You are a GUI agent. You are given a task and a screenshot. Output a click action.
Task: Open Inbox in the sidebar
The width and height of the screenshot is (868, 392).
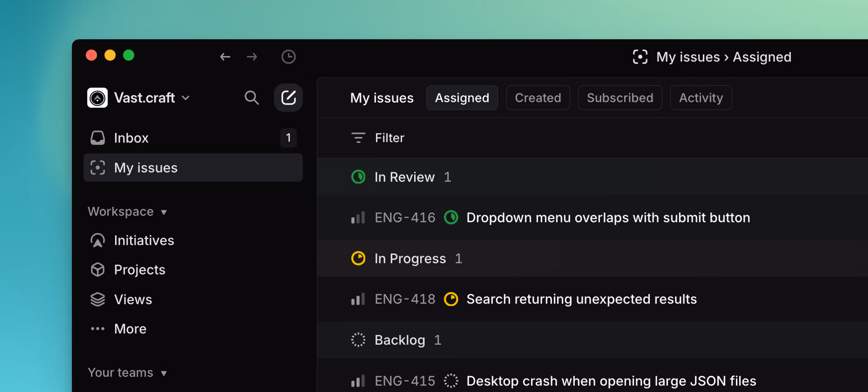[x=131, y=138]
